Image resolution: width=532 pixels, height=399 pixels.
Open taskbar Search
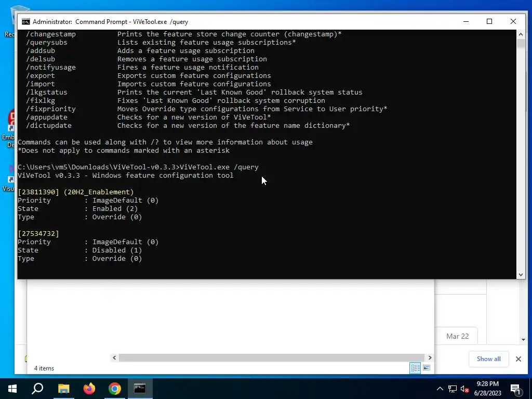click(37, 389)
